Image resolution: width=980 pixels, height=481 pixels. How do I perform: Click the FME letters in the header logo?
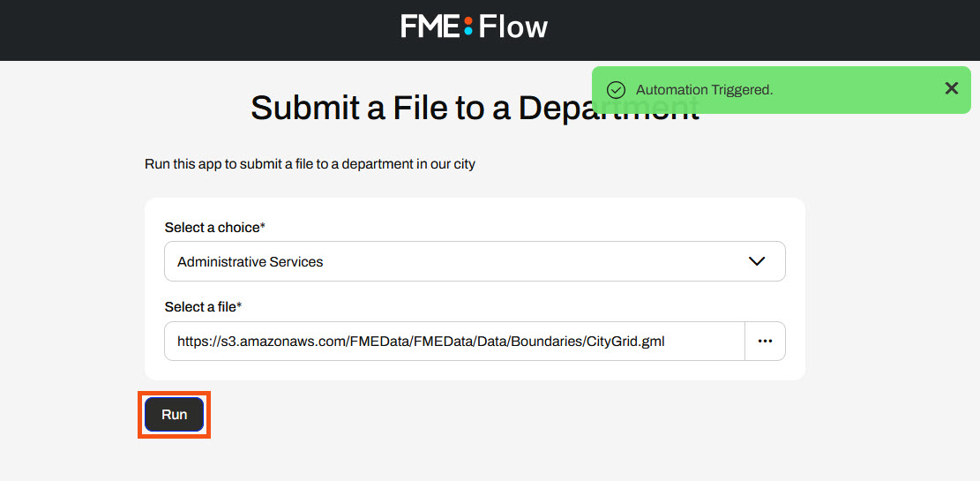(x=430, y=26)
